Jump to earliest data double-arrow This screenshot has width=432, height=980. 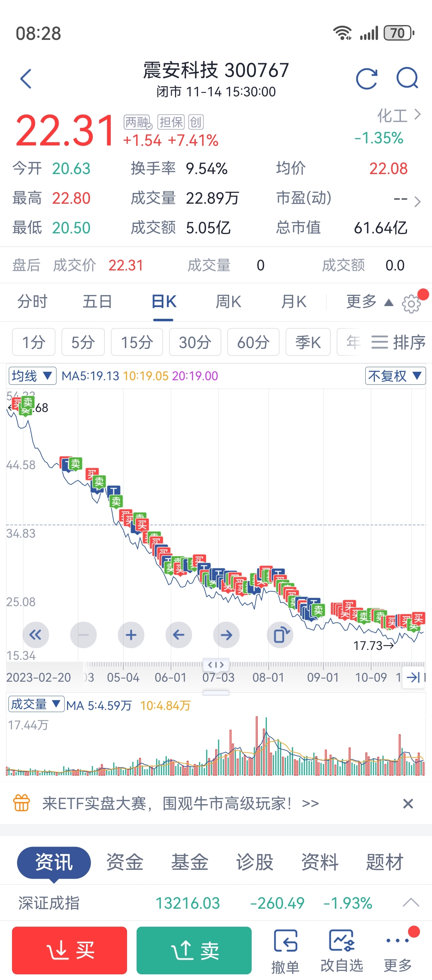coord(36,635)
